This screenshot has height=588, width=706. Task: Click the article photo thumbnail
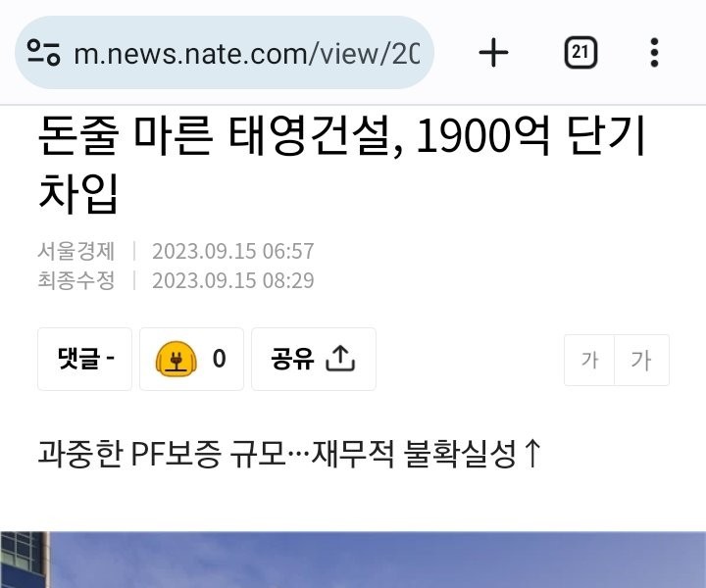[x=353, y=560]
